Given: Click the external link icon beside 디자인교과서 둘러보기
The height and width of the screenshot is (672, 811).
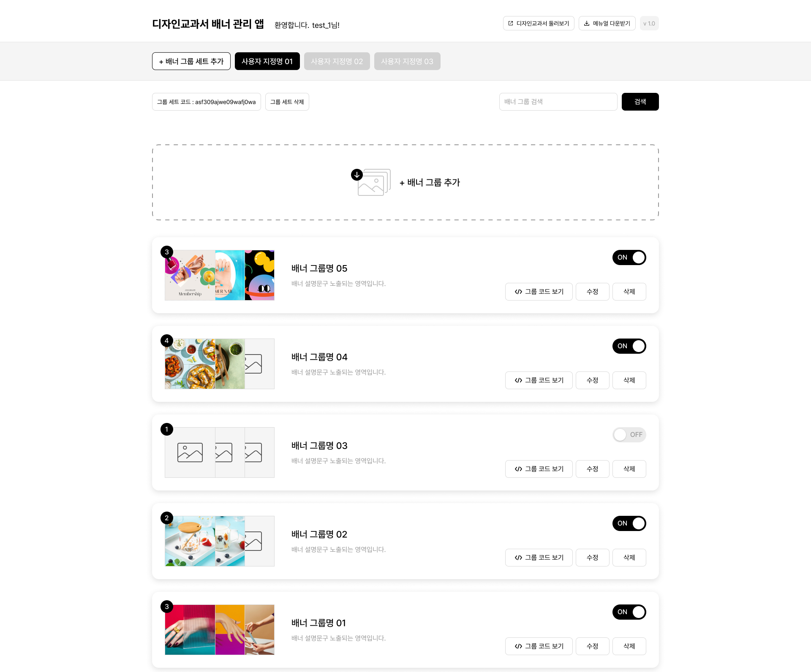Looking at the screenshot, I should pyautogui.click(x=511, y=23).
